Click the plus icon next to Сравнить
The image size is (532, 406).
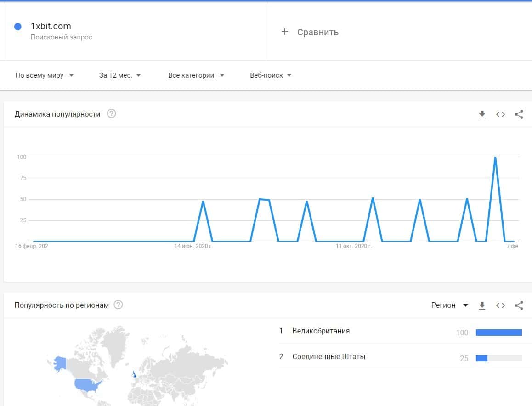click(x=285, y=32)
